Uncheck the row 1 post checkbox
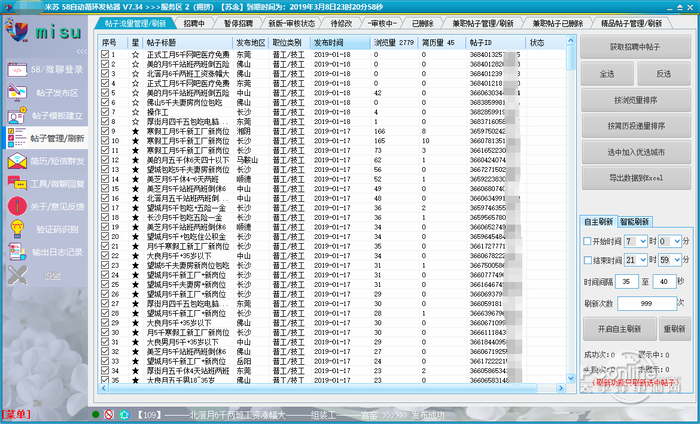This screenshot has width=700, height=424. 105,54
